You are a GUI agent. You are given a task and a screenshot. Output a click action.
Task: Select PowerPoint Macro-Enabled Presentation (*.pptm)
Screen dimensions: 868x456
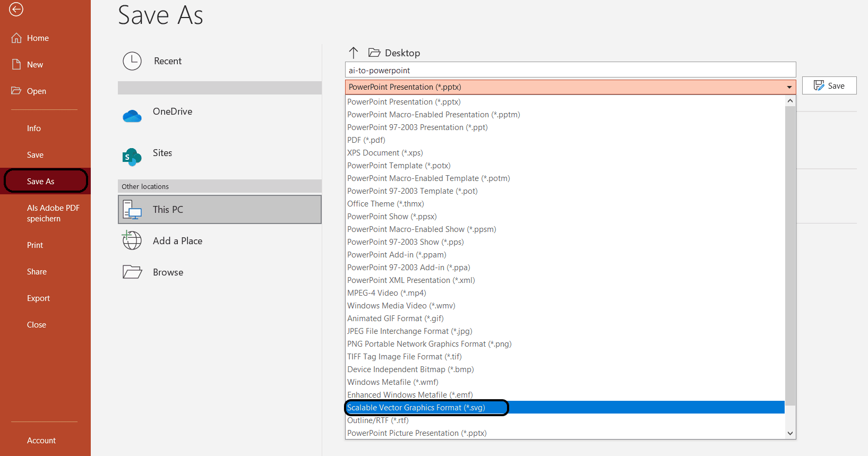point(565,115)
